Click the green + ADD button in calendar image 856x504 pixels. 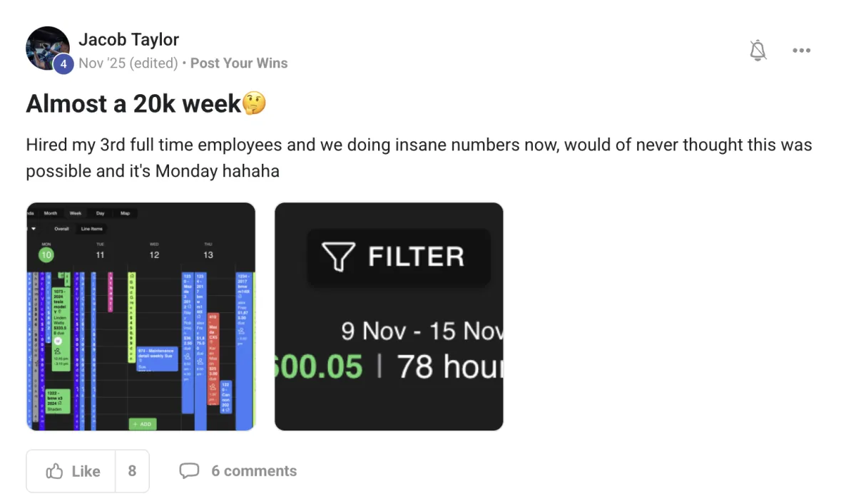142,423
